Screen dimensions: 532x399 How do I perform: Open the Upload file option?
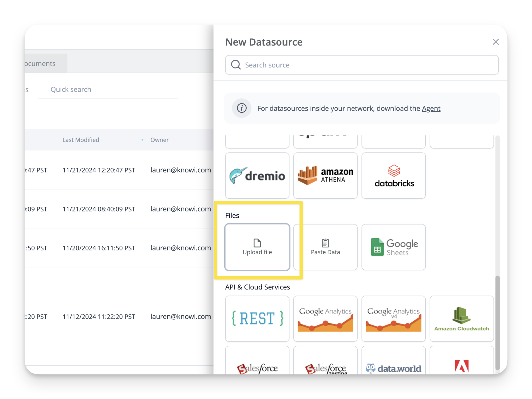pyautogui.click(x=257, y=247)
